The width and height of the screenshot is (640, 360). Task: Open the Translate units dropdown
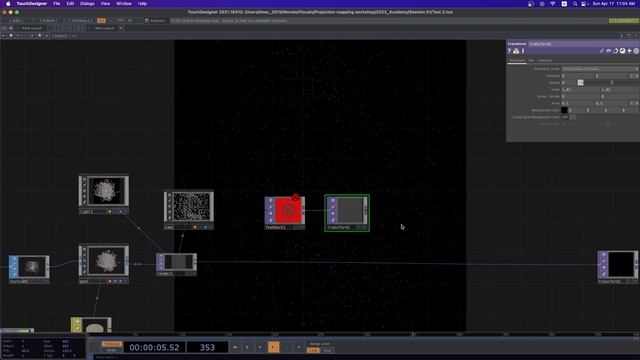(634, 76)
